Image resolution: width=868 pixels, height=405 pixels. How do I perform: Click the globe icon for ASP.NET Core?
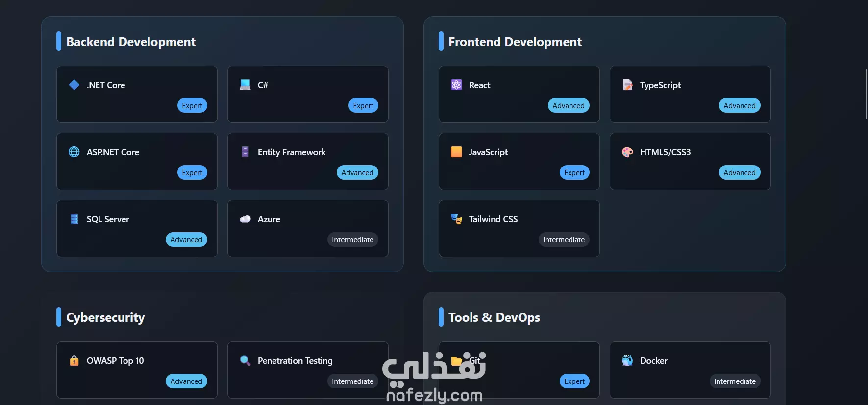click(74, 152)
